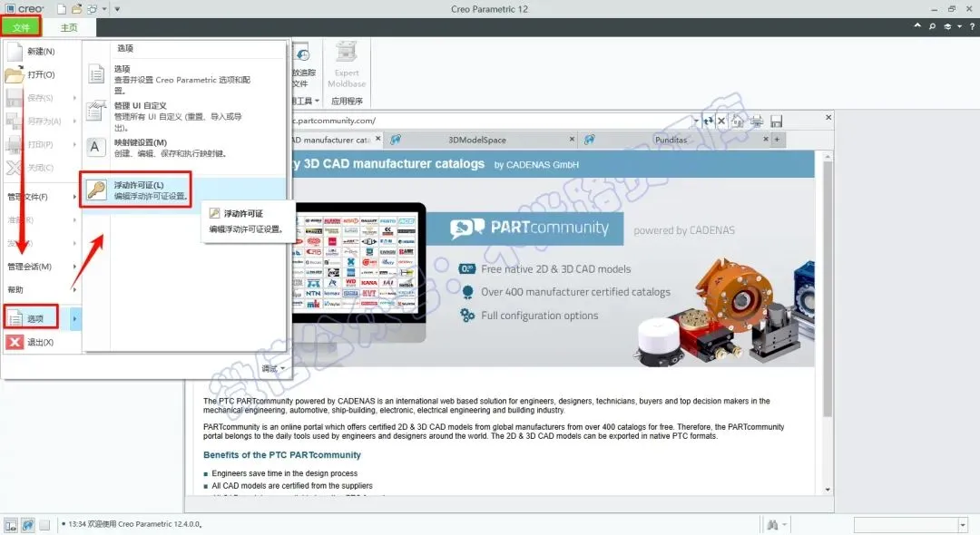This screenshot has height=535, width=980.
Task: Click the new file page icon beside 新建(N)
Action: [15, 51]
